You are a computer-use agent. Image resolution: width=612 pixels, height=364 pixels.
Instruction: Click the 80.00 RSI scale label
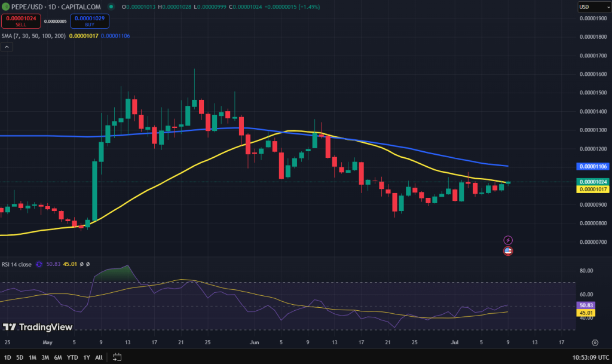click(x=586, y=270)
